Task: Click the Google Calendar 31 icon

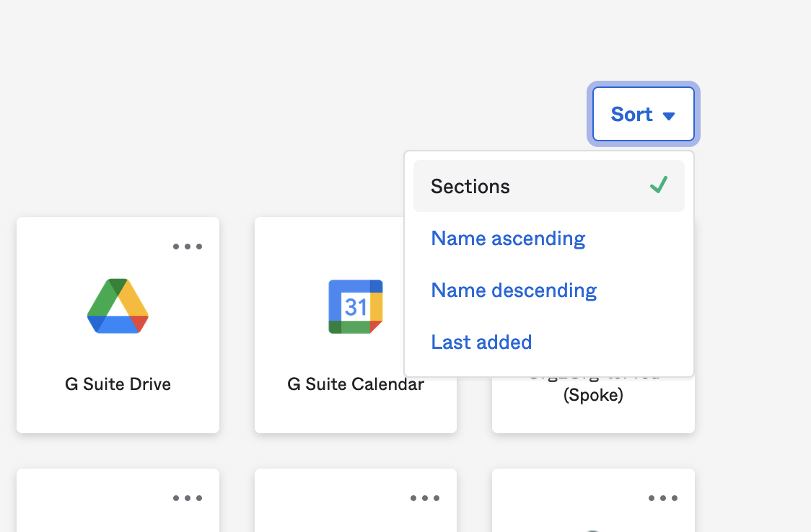Action: 356,306
